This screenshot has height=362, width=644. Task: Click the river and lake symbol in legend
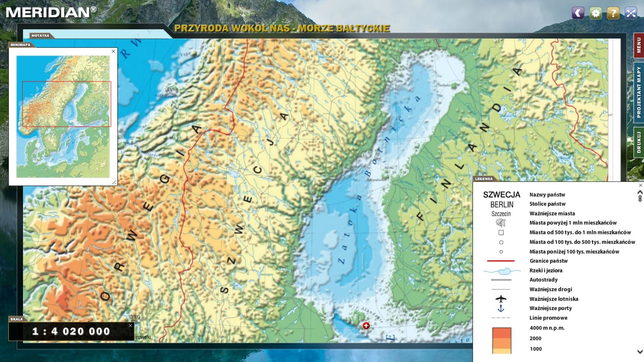502,271
